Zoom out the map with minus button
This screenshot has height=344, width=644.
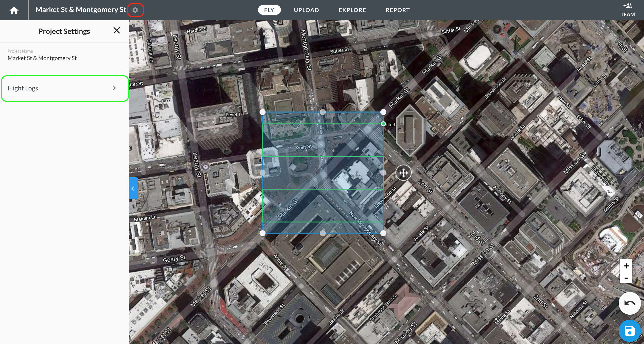click(x=626, y=278)
